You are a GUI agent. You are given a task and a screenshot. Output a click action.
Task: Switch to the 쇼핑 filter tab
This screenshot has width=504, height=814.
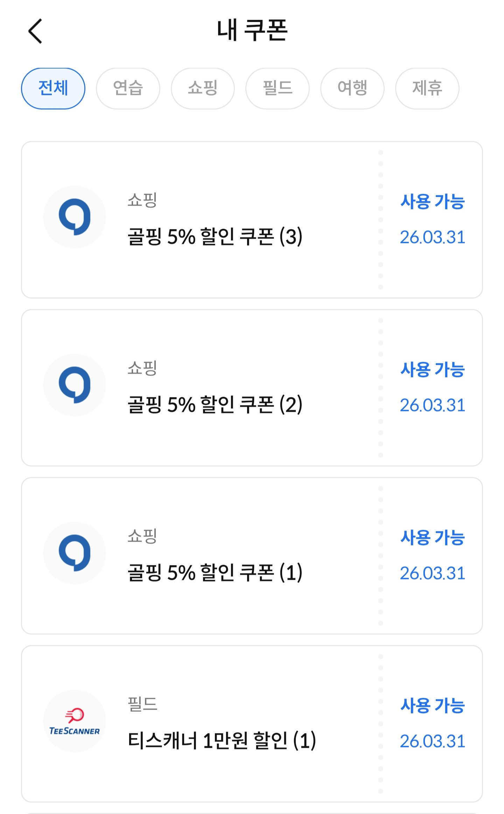[203, 88]
